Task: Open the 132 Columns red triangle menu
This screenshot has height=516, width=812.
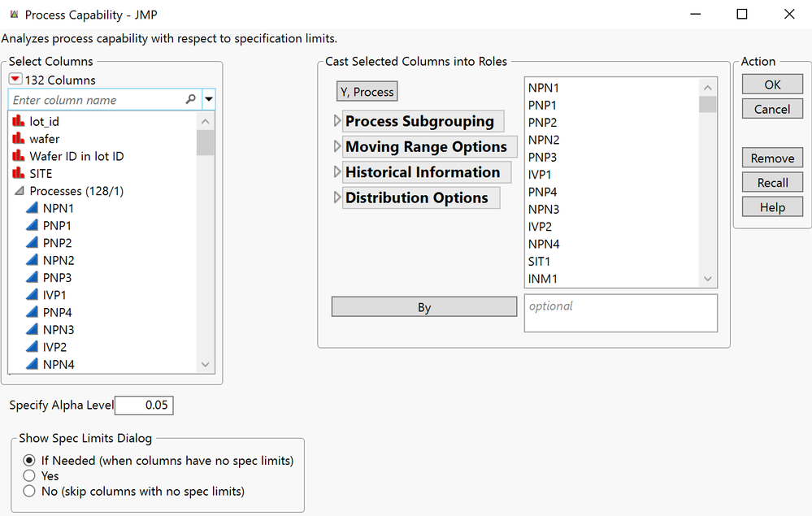Action: pyautogui.click(x=14, y=79)
